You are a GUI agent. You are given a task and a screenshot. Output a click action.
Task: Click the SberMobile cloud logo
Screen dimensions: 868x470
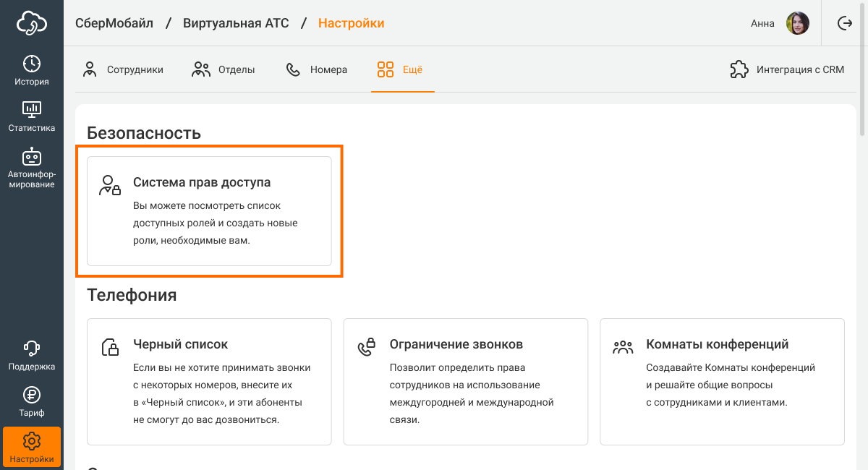(32, 23)
